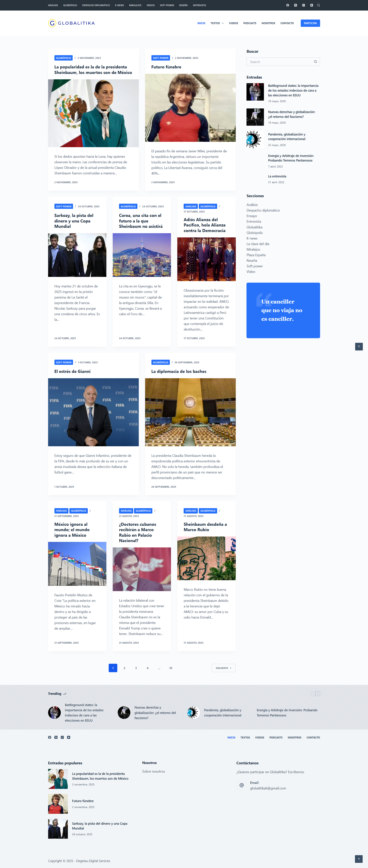The height and width of the screenshot is (868, 368).
Task: Expand the TEXTOS dropdown menu
Action: (217, 23)
